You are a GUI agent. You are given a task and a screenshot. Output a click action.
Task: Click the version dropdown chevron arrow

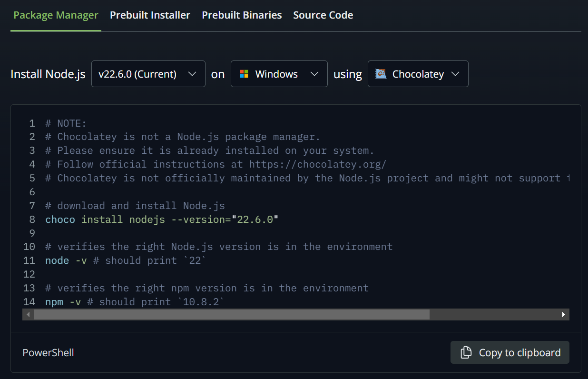pyautogui.click(x=192, y=74)
